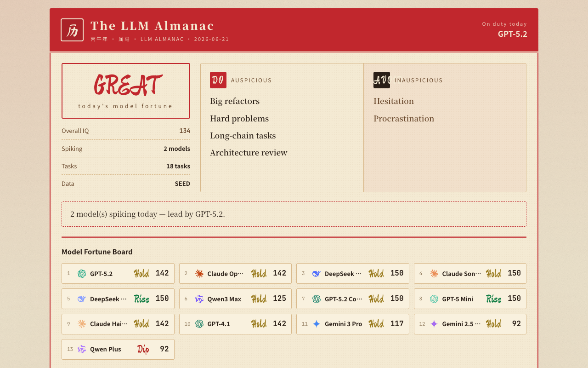Image resolution: width=588 pixels, height=368 pixels.
Task: Click the GPT-5.2 Co··· OpenAI logo
Action: tap(317, 299)
